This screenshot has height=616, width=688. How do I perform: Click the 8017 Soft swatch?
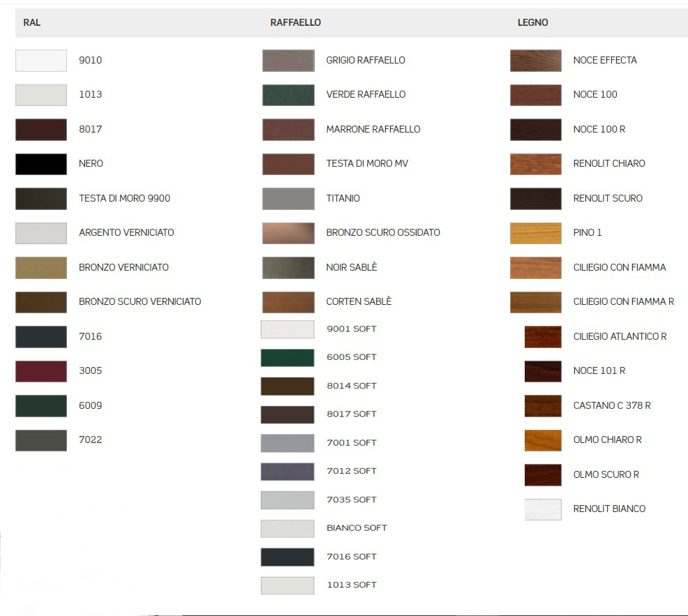tap(287, 414)
